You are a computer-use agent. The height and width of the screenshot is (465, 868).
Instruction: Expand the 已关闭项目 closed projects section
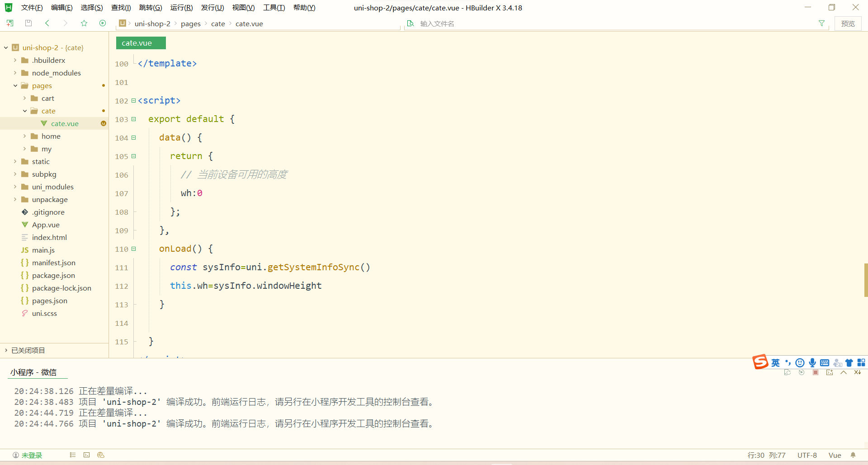pos(6,350)
